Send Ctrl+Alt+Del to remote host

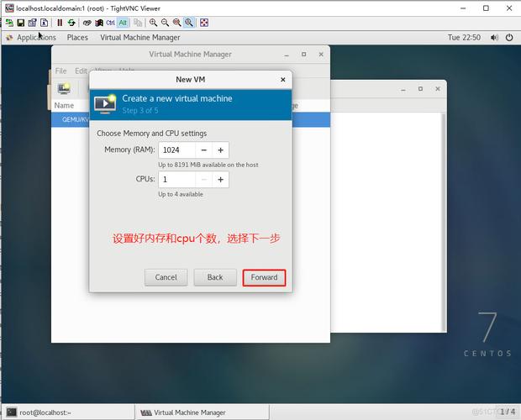[87, 23]
